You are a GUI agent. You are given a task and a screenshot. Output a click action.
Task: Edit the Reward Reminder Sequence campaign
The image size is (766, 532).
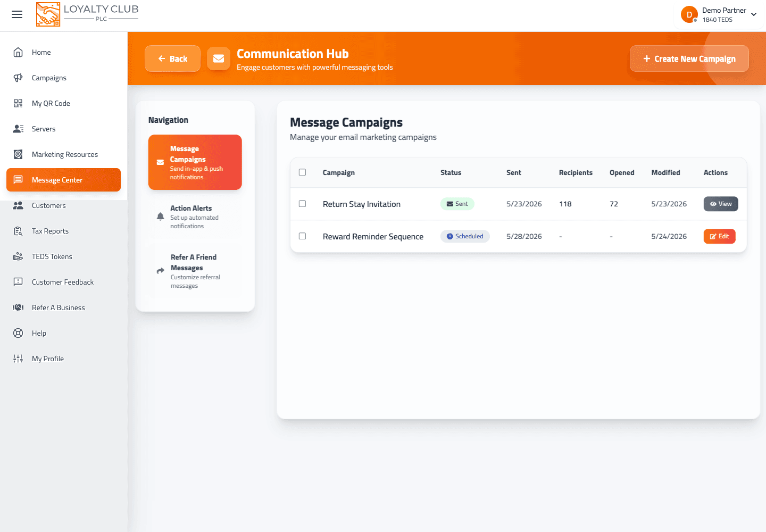point(719,236)
